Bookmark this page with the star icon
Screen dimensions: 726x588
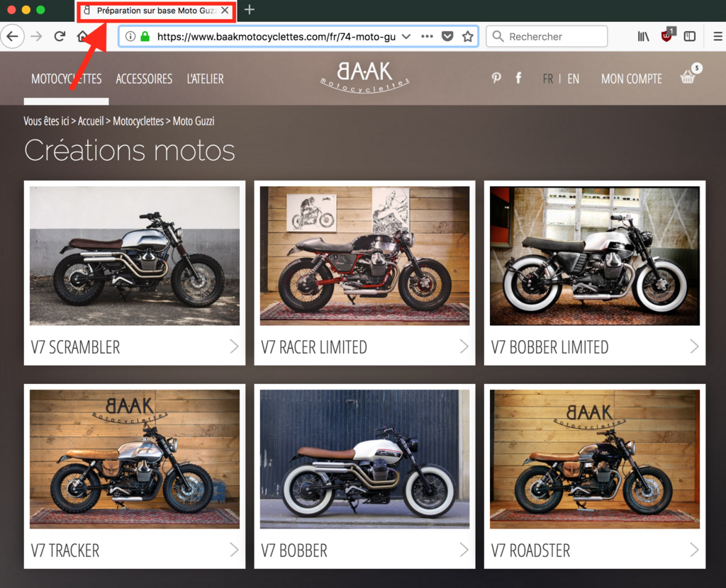(468, 36)
